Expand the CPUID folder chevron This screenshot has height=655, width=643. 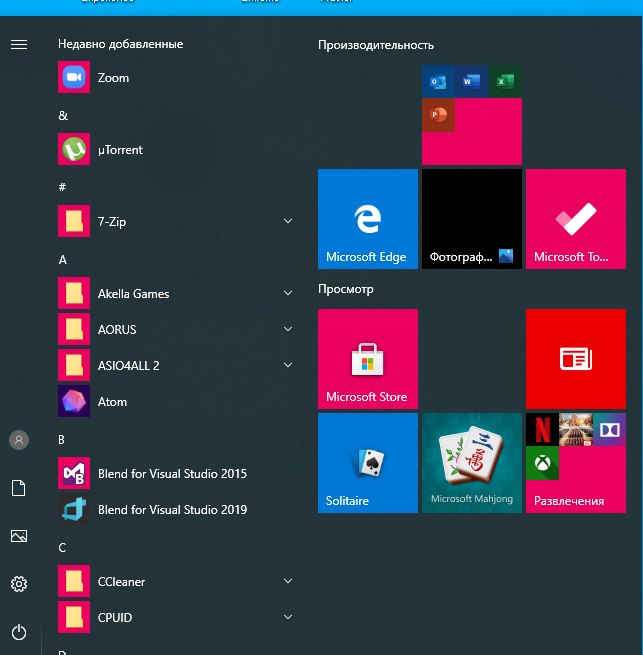(x=288, y=617)
